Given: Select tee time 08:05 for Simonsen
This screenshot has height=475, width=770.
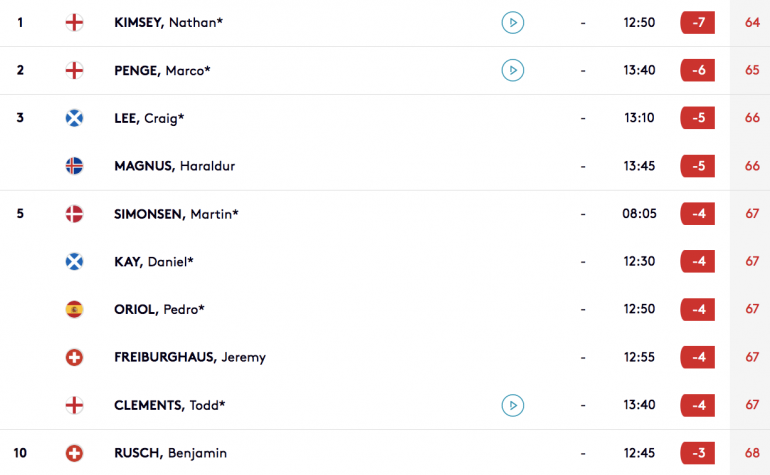Looking at the screenshot, I should pos(639,214).
